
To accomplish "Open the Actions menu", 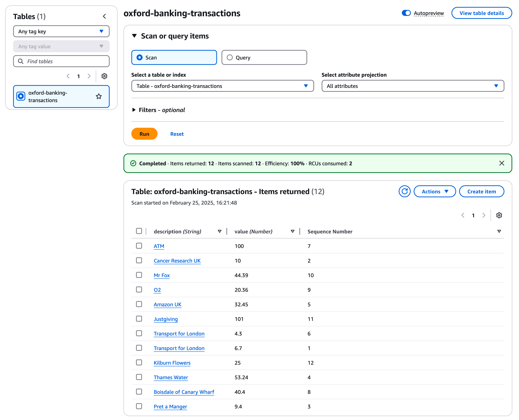I will tap(434, 191).
